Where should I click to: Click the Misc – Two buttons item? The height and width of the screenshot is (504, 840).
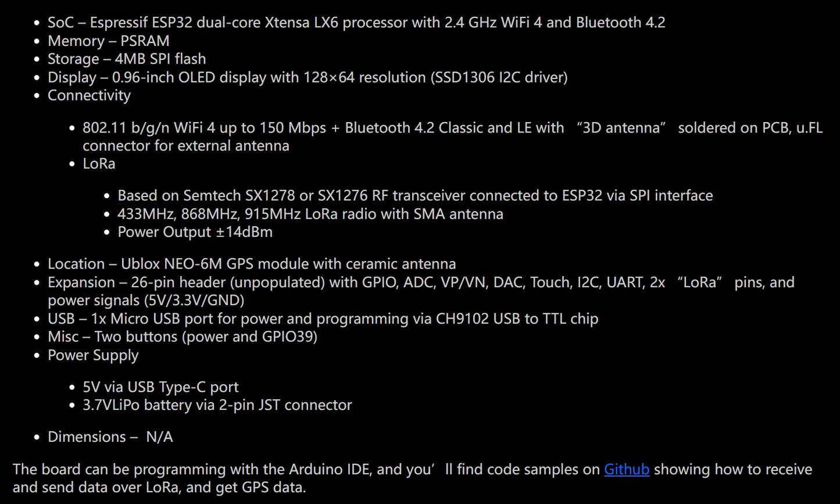click(x=183, y=337)
